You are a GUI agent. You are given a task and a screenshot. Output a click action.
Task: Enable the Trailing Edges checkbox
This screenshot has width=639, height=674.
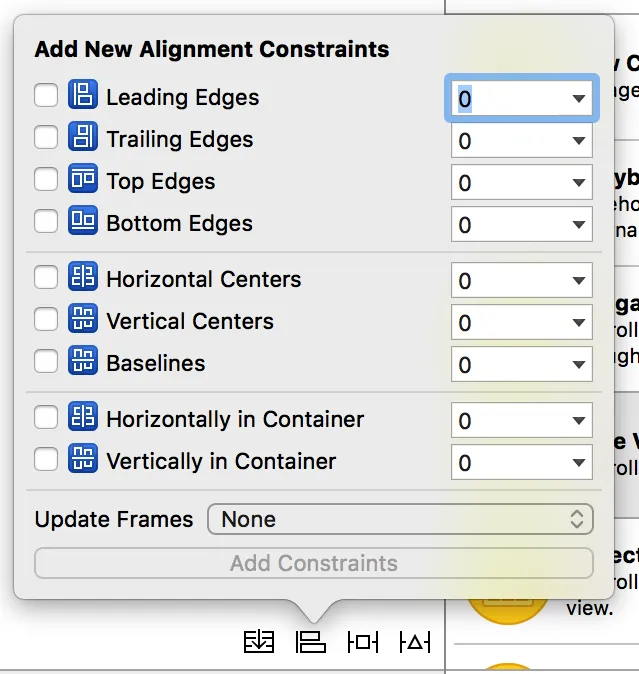(x=46, y=139)
